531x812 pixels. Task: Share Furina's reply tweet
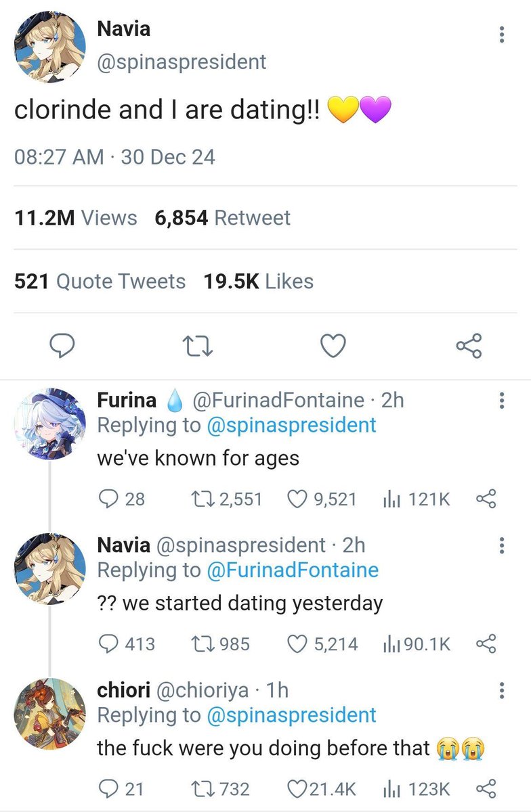pos(487,499)
